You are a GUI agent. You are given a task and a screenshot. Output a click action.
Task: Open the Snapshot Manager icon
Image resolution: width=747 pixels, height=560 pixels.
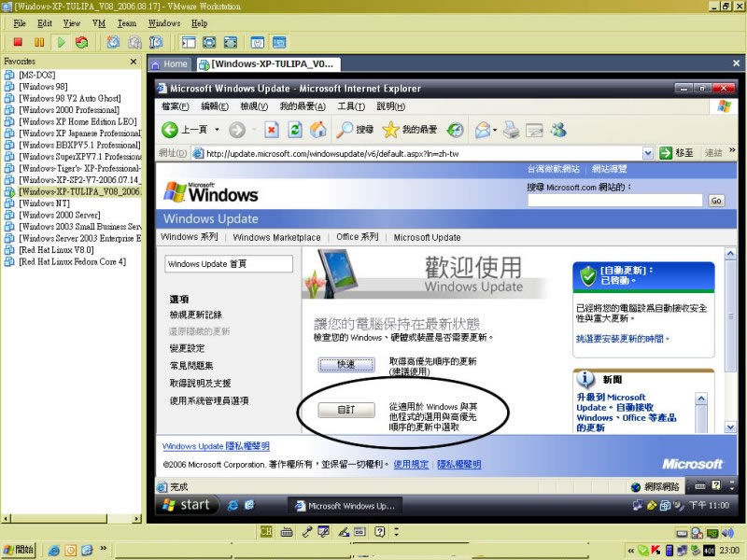(x=156, y=42)
